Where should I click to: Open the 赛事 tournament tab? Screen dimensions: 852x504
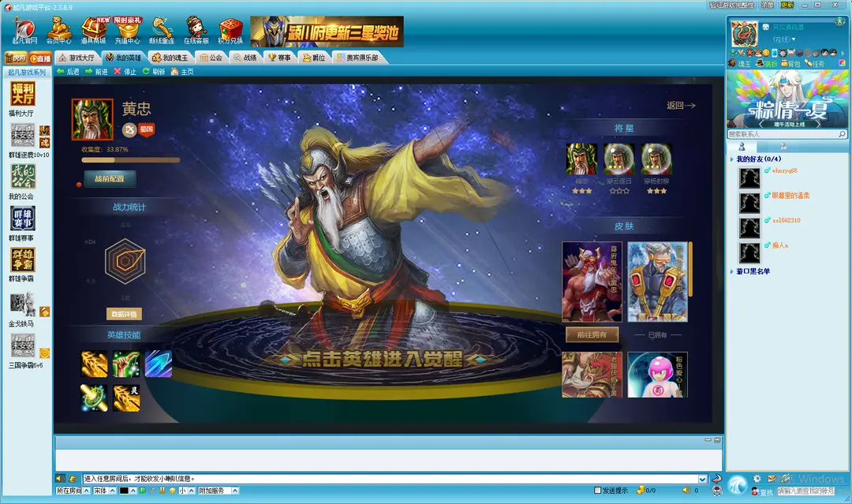click(280, 58)
